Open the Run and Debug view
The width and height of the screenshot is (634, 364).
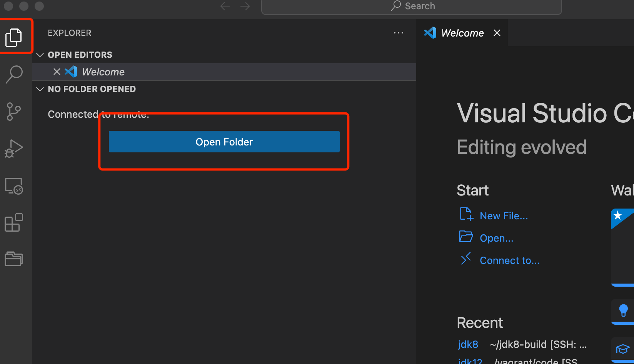point(14,149)
